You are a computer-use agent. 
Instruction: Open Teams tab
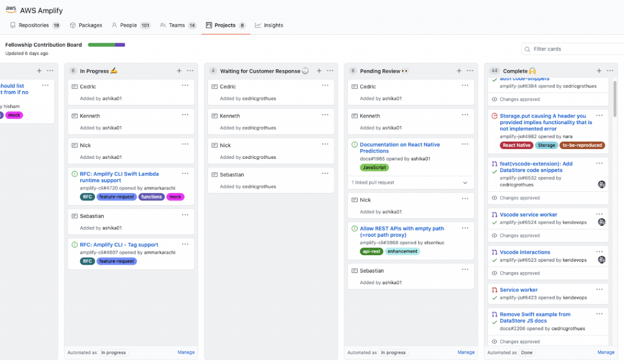[x=178, y=25]
